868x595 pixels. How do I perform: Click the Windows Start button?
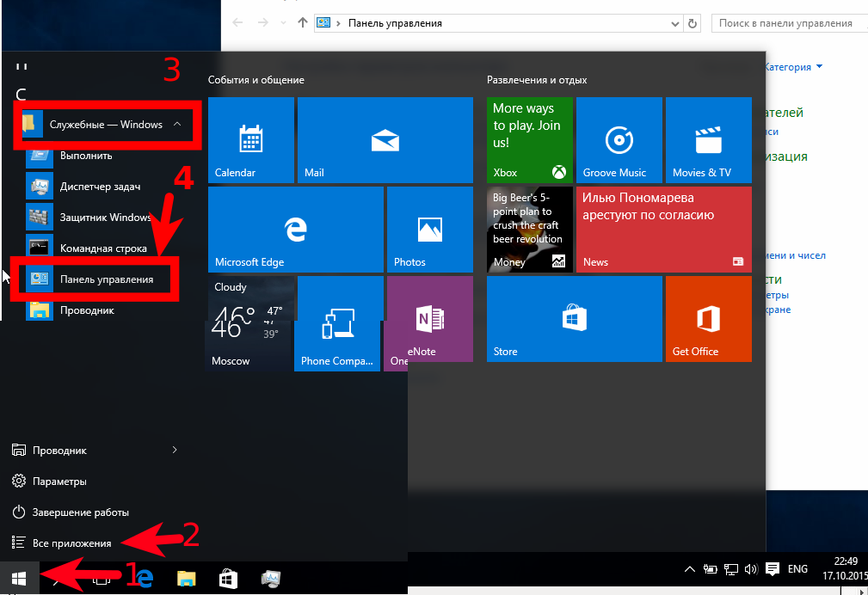20,579
